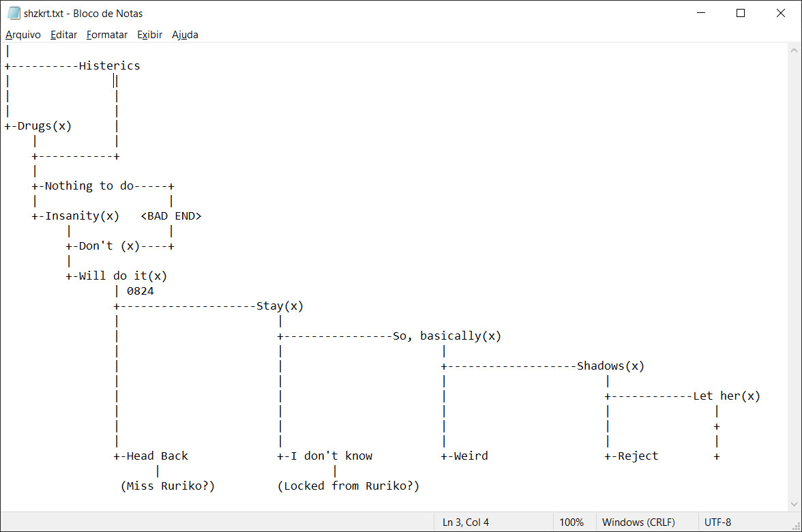This screenshot has width=802, height=532.
Task: Click the (Locked from Ruriko?) text
Action: point(348,486)
